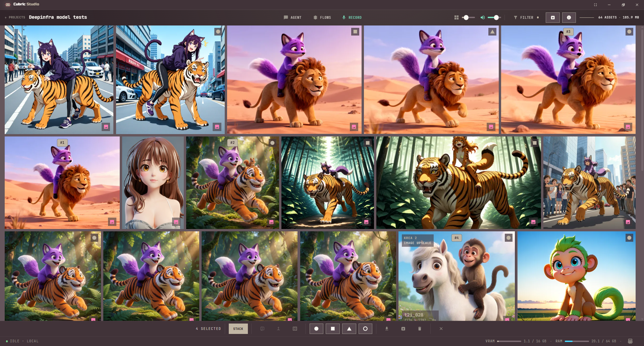Image resolution: width=644 pixels, height=346 pixels.
Task: Download the selected assets
Action: [387, 329]
